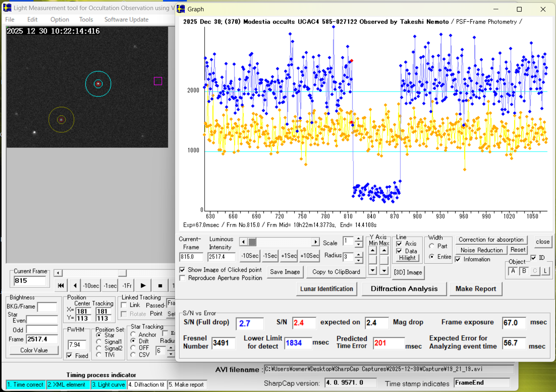Raise the Y Axis Min with the up arrow

[373, 250]
